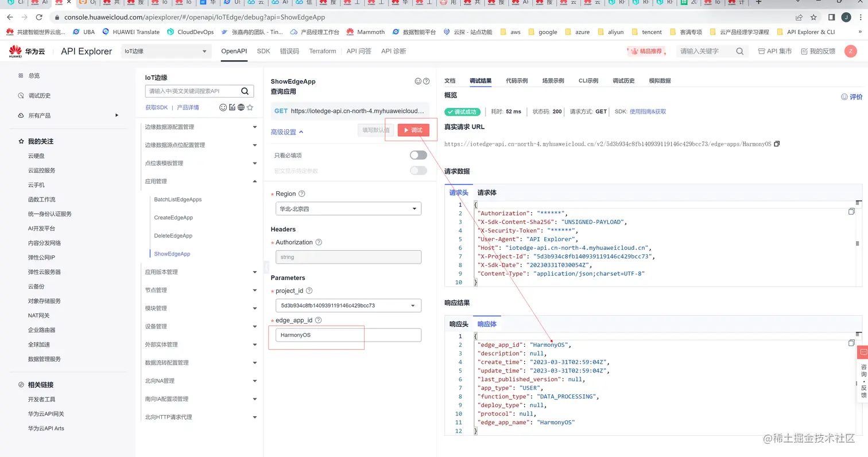Click the top search bar magnifier icon
Viewport: 868px width, 457px height.
pyautogui.click(x=740, y=51)
